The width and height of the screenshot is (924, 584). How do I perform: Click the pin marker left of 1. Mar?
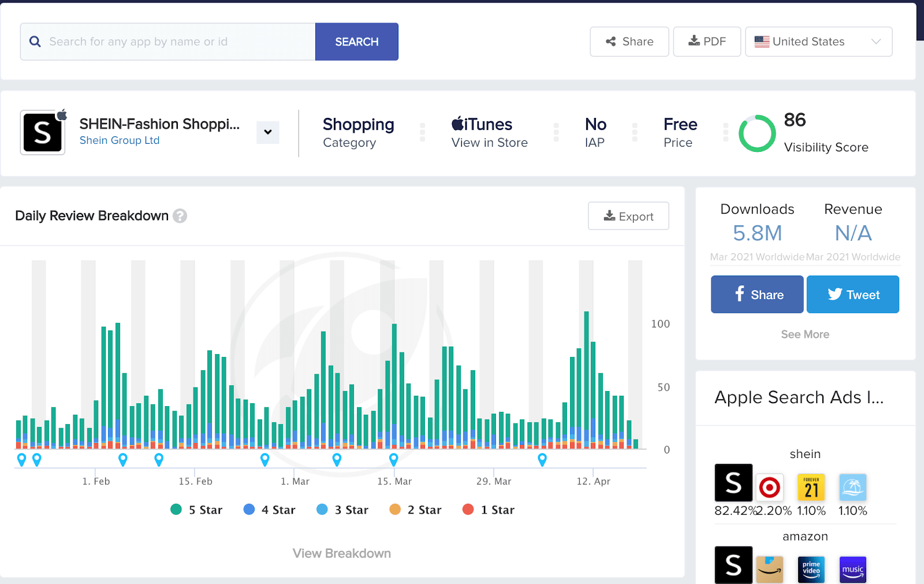point(265,460)
